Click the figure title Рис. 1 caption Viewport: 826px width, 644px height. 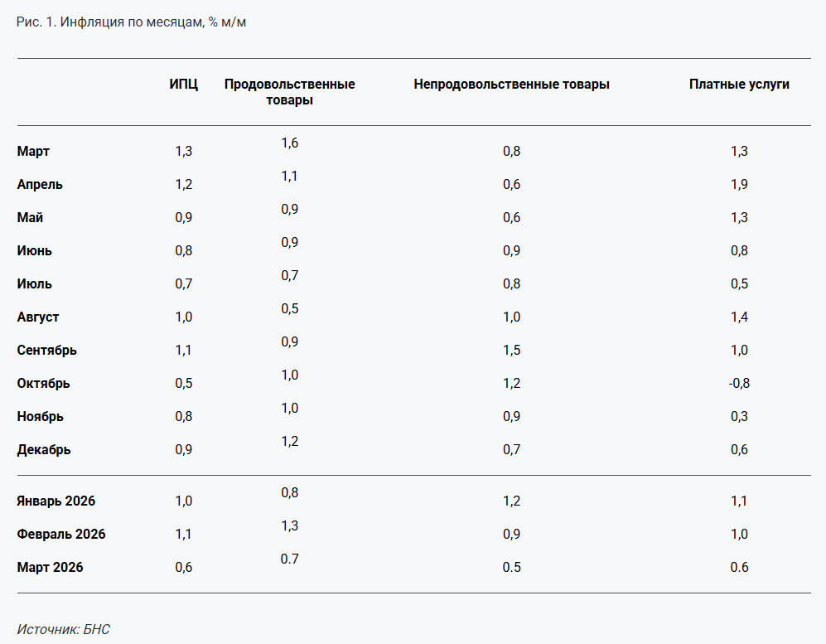point(131,22)
